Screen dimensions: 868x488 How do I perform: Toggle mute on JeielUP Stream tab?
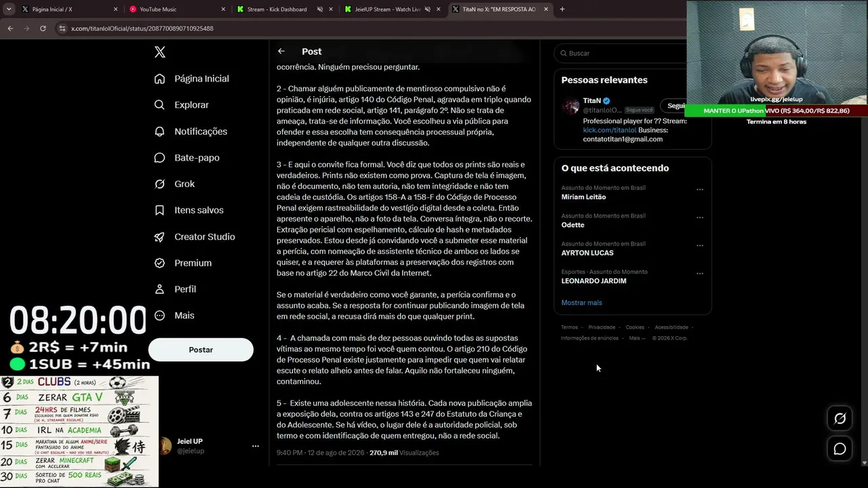point(427,9)
